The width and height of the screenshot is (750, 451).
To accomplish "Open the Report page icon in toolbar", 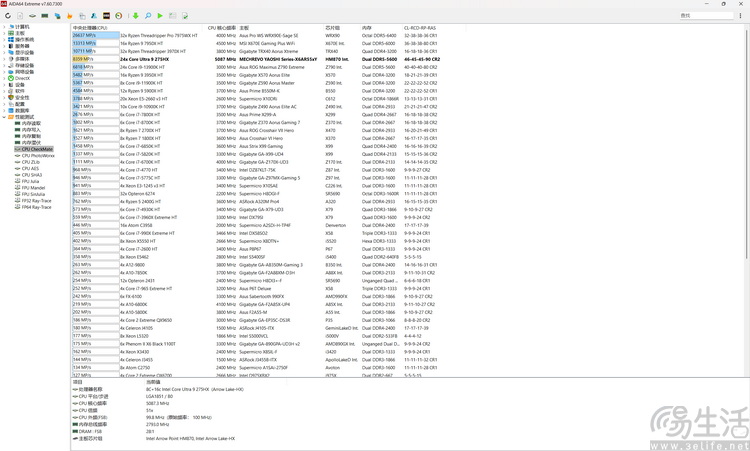I will (x=20, y=16).
